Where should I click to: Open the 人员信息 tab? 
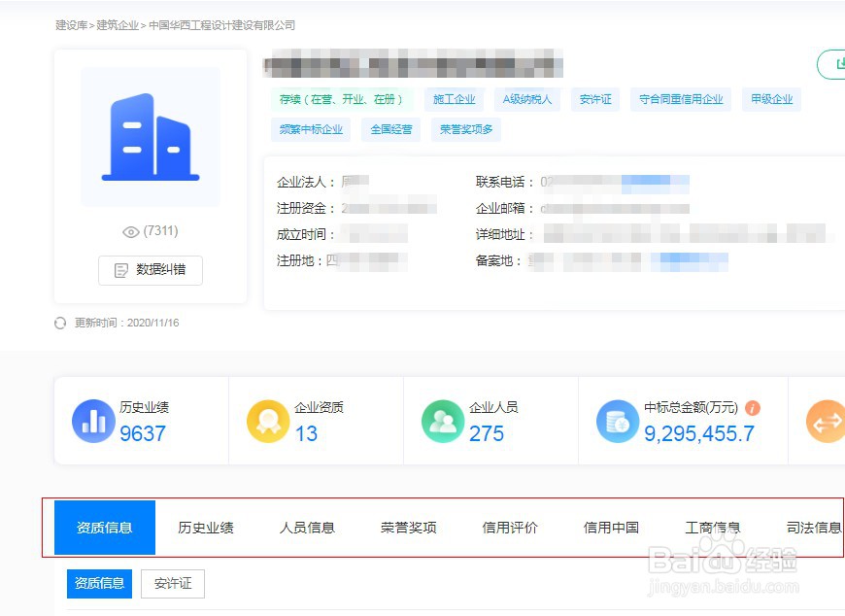coord(308,527)
